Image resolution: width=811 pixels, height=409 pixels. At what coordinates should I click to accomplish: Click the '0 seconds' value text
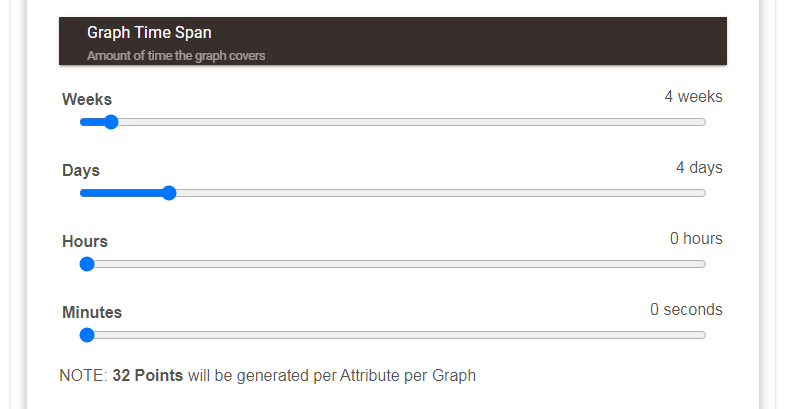[x=686, y=310]
